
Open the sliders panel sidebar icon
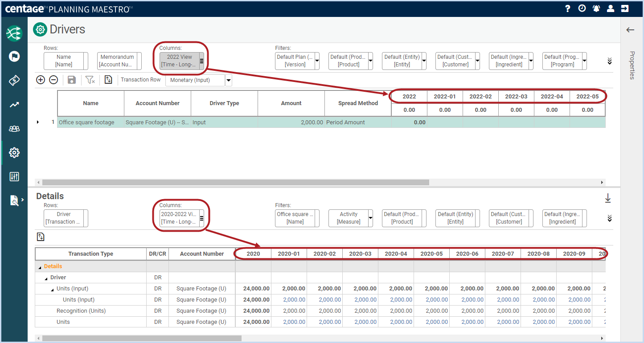point(14,177)
